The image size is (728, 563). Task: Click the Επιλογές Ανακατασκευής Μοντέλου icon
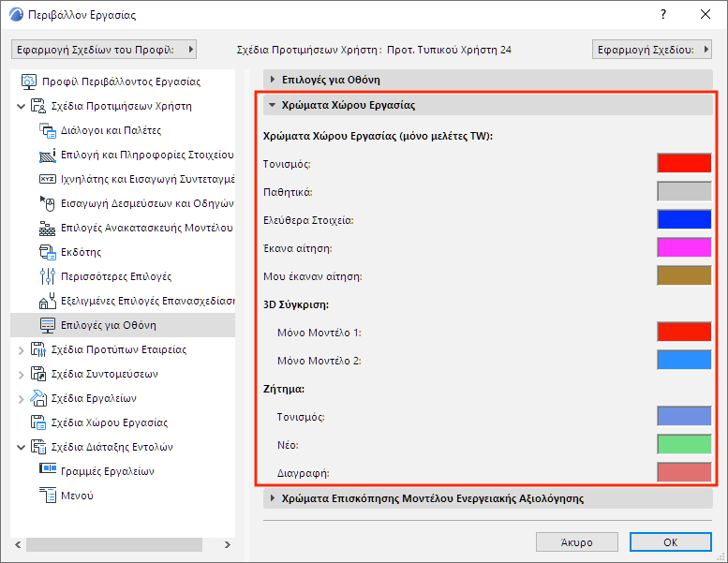48,228
